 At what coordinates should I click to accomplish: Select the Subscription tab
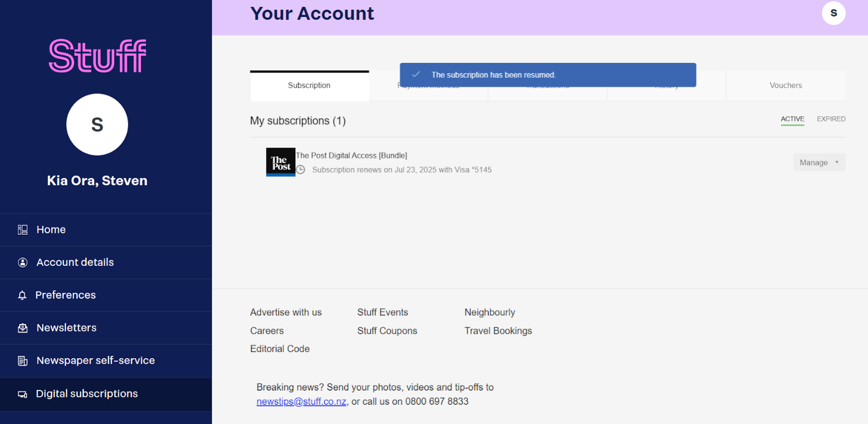pyautogui.click(x=309, y=86)
